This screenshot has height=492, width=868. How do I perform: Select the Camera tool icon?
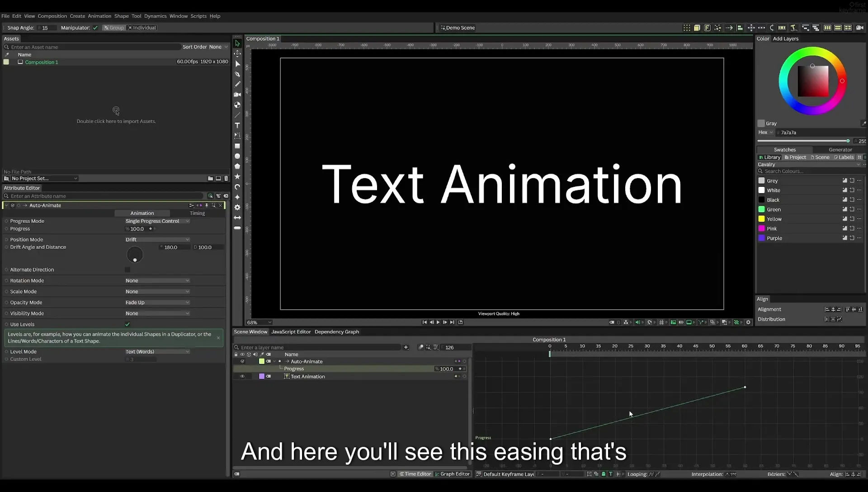[237, 95]
